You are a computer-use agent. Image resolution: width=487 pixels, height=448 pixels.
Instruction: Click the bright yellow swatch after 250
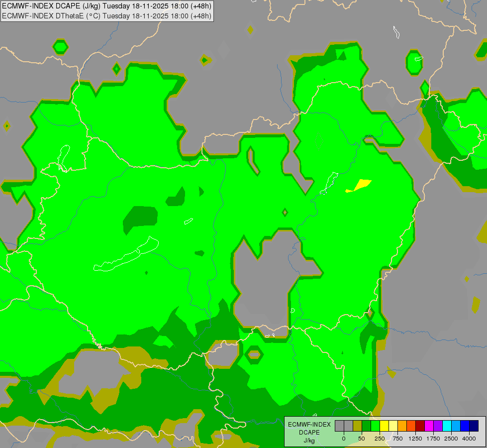coord(384,426)
